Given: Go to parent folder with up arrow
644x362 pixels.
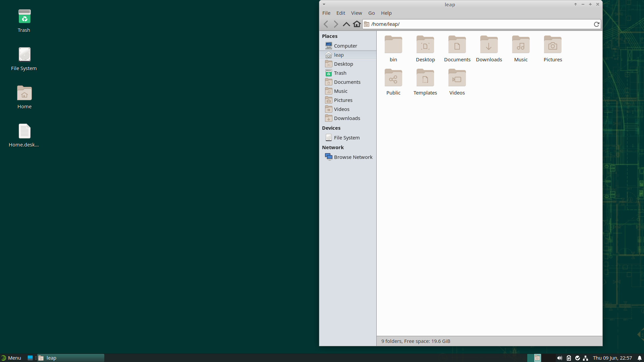Looking at the screenshot, I should coord(346,24).
